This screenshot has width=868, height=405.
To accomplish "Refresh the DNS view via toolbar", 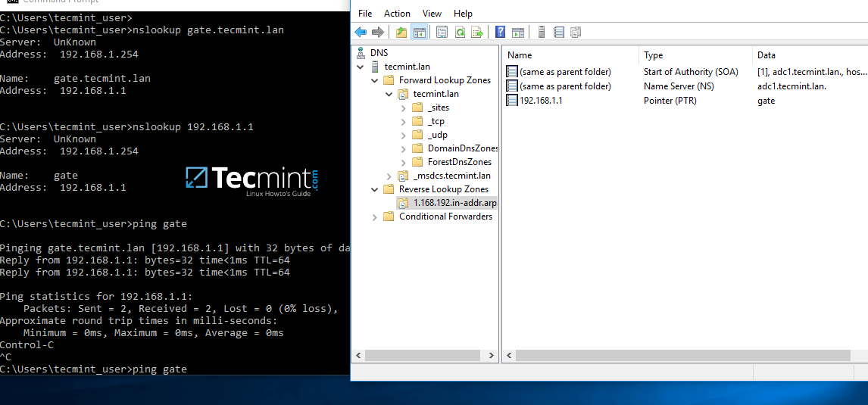I will (459, 32).
